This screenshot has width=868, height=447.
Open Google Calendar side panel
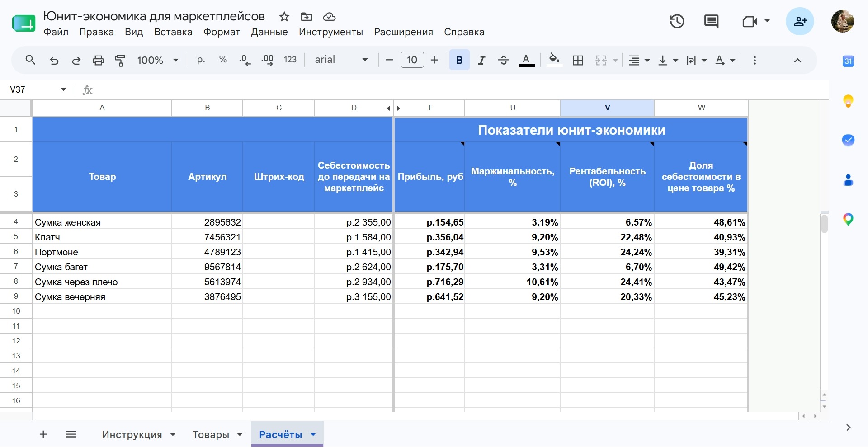tap(848, 61)
